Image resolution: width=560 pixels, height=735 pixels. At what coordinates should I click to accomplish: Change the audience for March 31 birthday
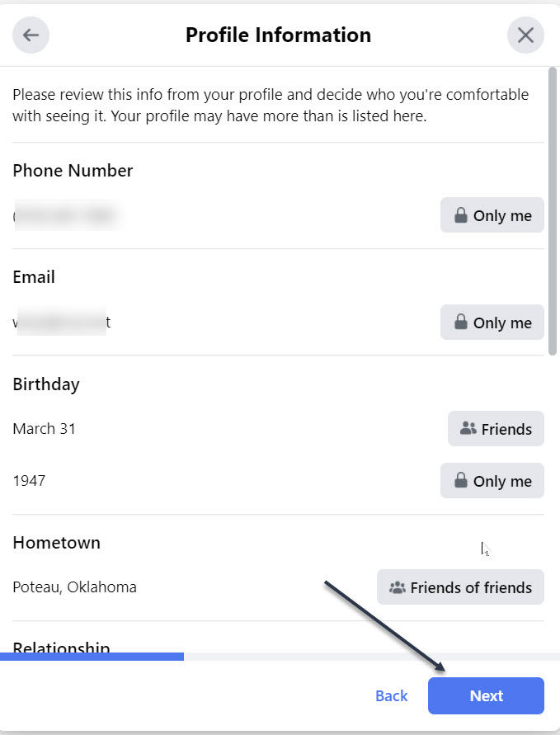click(x=496, y=428)
